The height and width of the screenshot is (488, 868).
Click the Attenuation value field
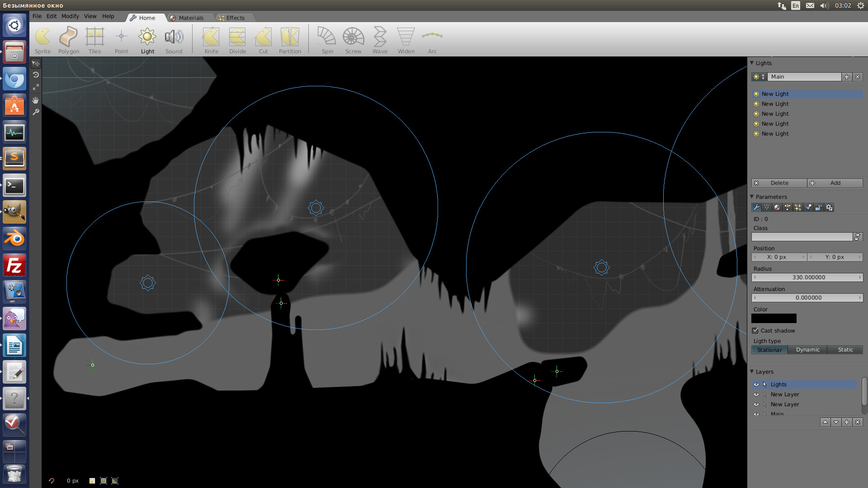(807, 298)
